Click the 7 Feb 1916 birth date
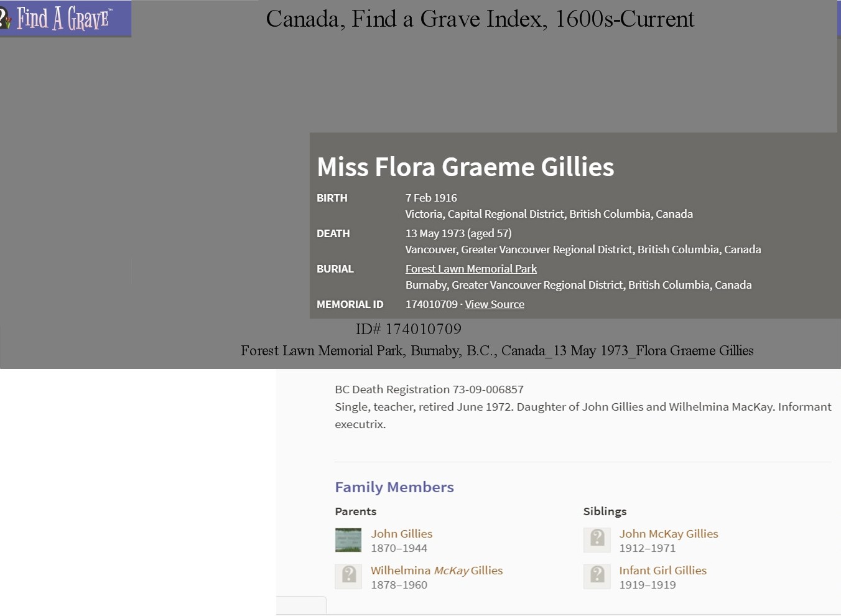 [431, 198]
